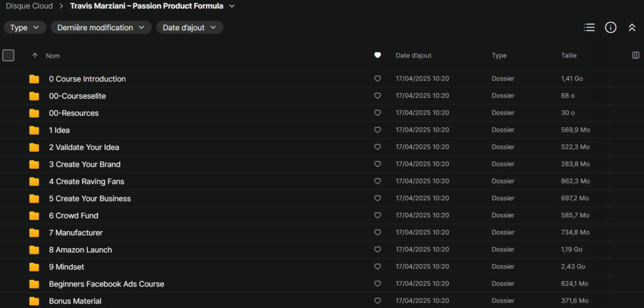Click the folder icon for 9 Mindset

[x=34, y=267]
